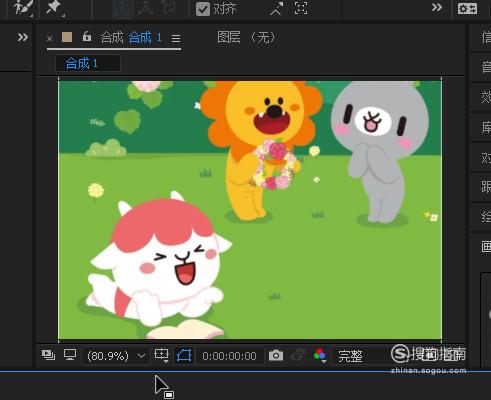491x400 pixels.
Task: Click the composition preview image
Action: tap(250, 210)
